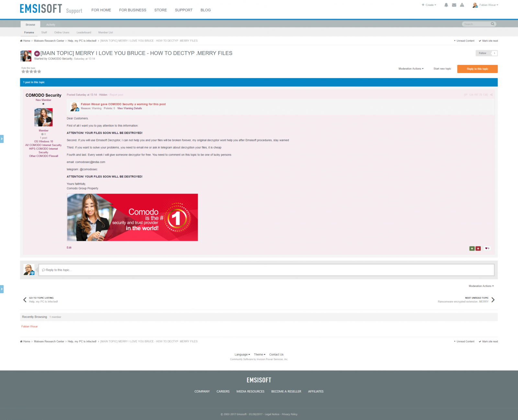
Task: Select the Staff sub-tab
Action: coord(44,32)
